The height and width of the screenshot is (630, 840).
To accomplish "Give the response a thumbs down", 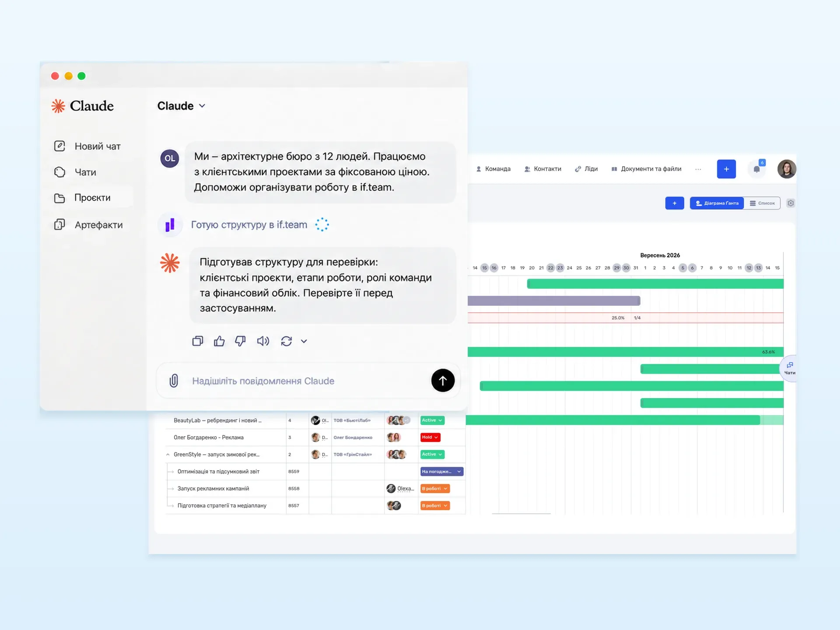I will pos(240,341).
